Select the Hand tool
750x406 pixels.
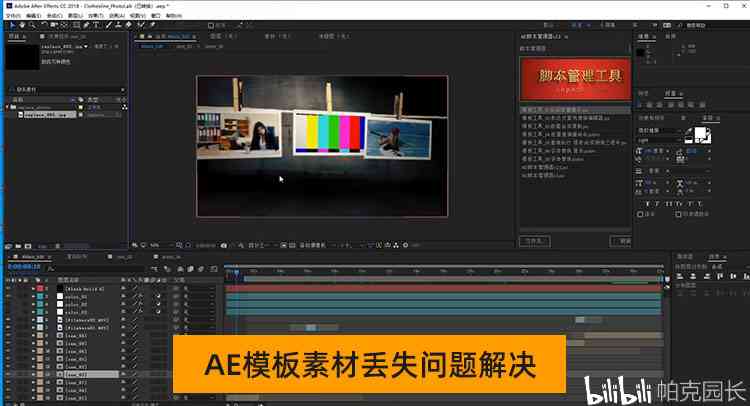coord(22,25)
